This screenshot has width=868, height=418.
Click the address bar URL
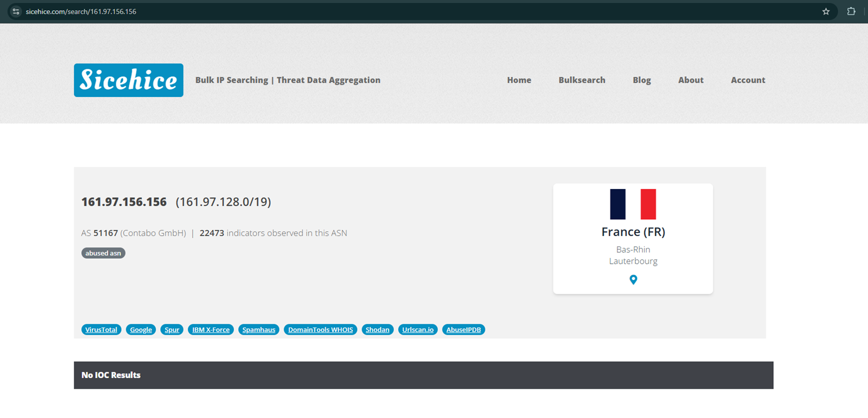pyautogui.click(x=81, y=11)
